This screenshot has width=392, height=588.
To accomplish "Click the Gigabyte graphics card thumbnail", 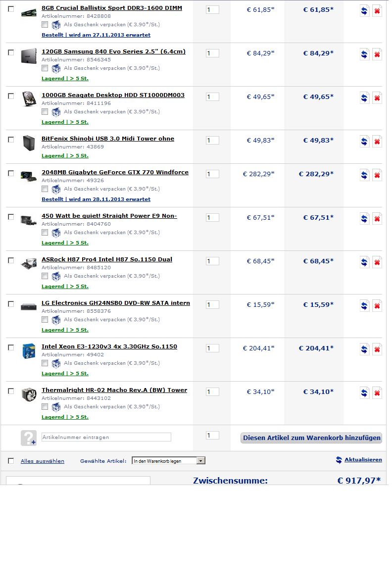I will pos(29,176).
